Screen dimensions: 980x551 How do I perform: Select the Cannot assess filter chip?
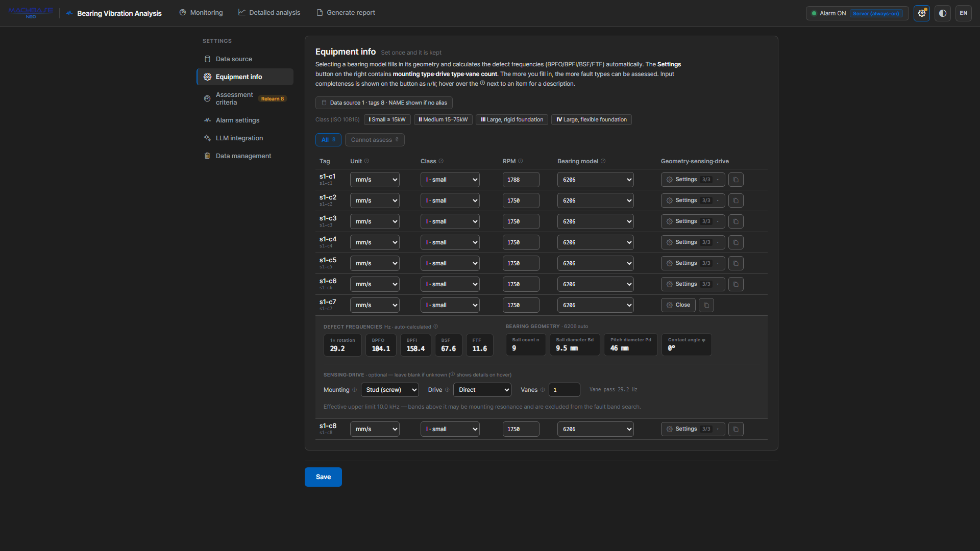(x=375, y=140)
